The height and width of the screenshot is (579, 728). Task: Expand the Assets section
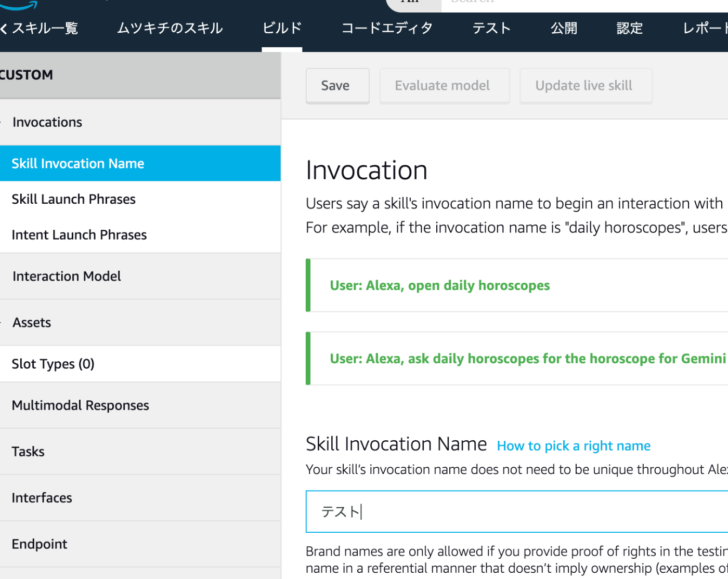pyautogui.click(x=140, y=322)
